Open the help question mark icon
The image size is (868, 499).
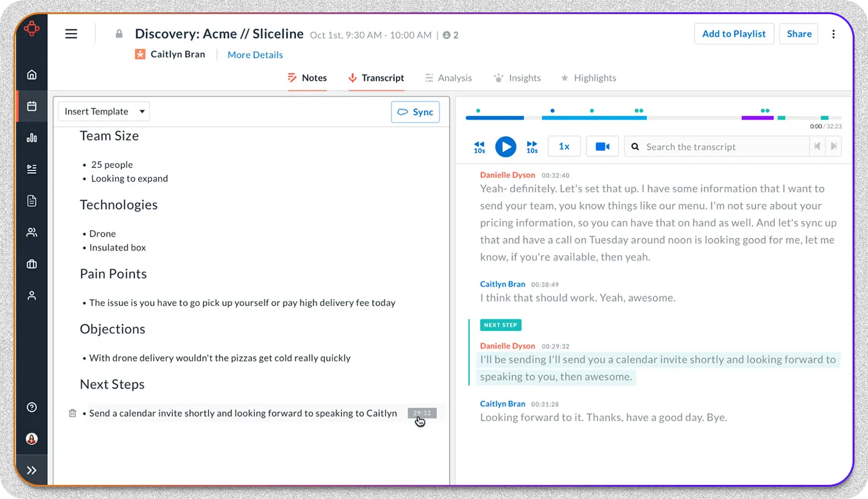pyautogui.click(x=32, y=408)
